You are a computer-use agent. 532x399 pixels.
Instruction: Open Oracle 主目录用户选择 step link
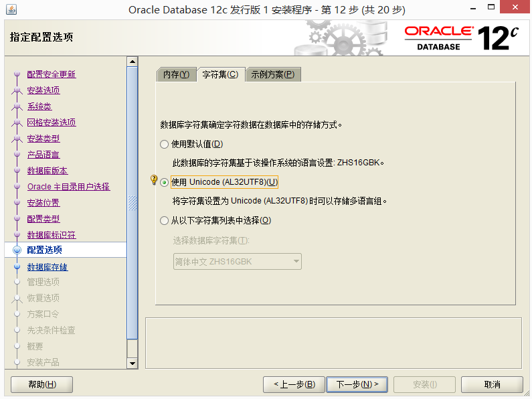[x=69, y=187]
